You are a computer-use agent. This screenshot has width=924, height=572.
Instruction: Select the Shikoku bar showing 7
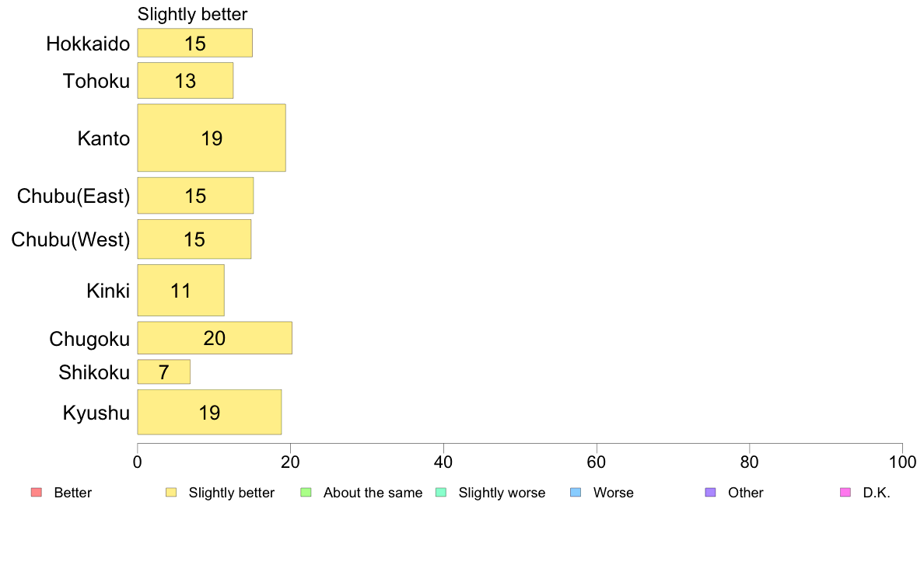tap(164, 372)
